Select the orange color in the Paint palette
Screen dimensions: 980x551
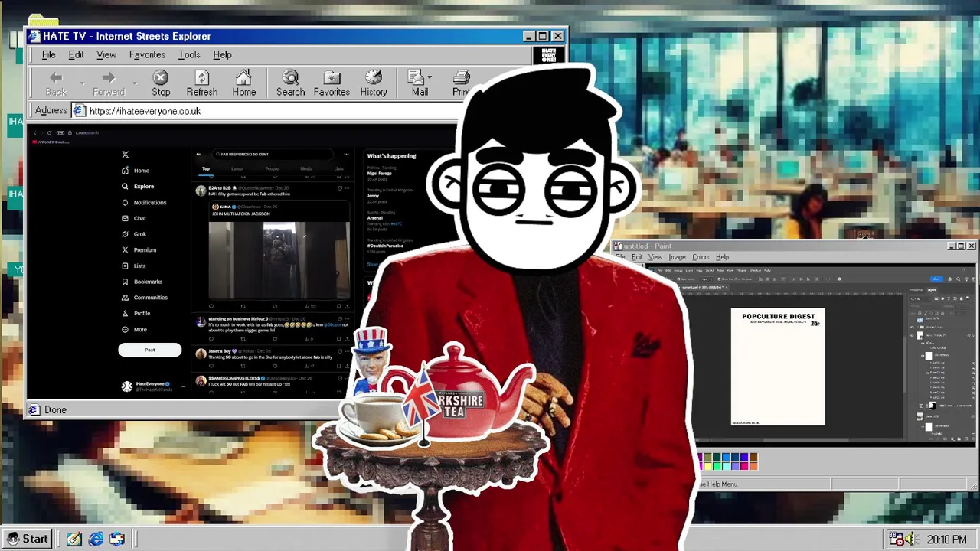point(754,465)
